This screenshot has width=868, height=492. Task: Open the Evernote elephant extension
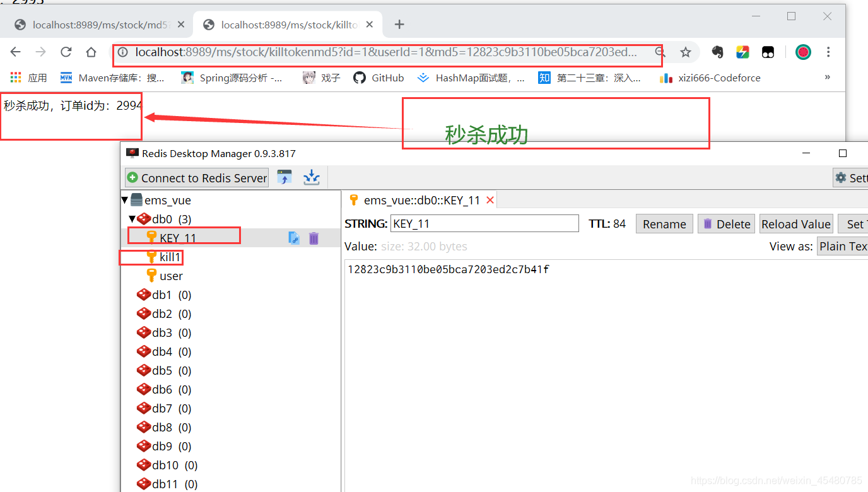click(x=717, y=52)
